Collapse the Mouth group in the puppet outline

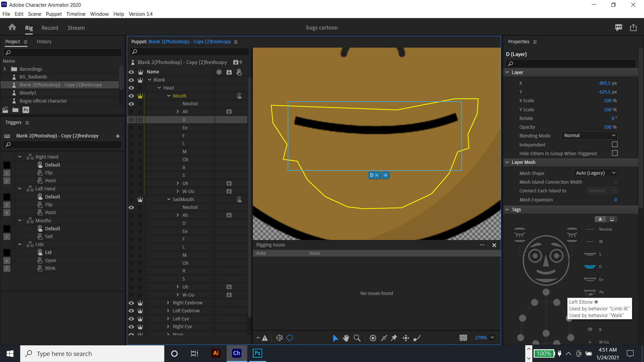169,96
